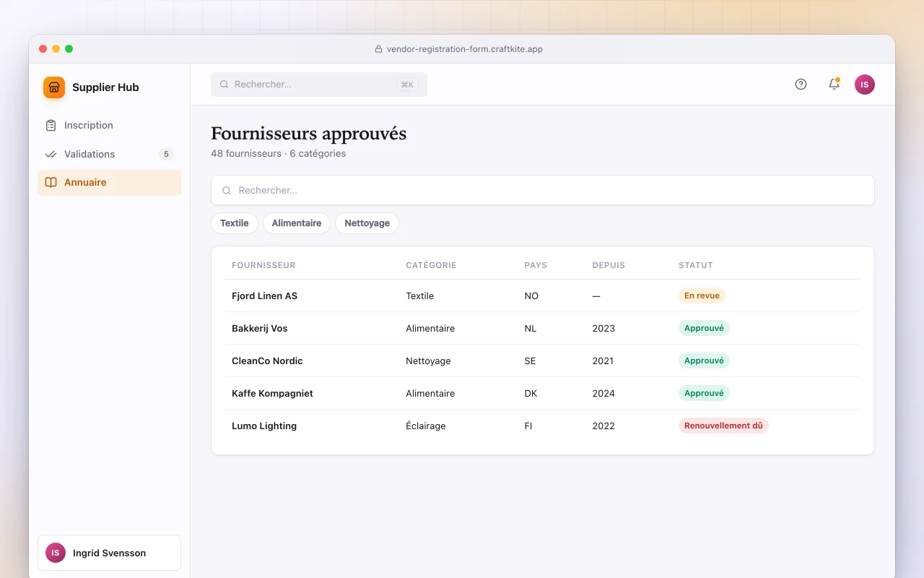Toggle the Textile filter chip
This screenshot has width=924, height=578.
[235, 223]
